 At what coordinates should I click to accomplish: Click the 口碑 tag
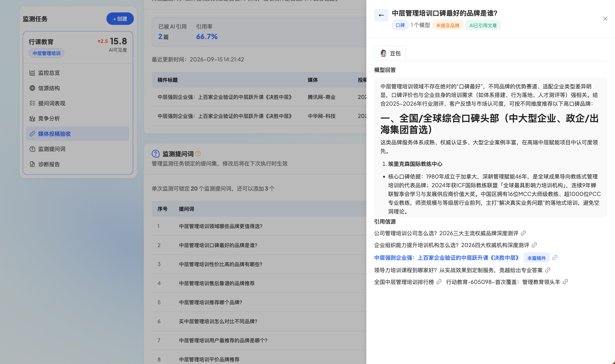coord(400,25)
